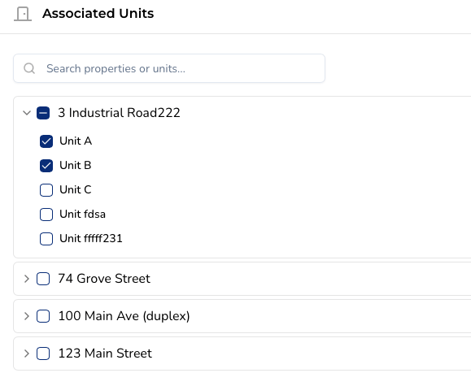Click the door icon beside Associated Units
The width and height of the screenshot is (471, 373).
(x=23, y=14)
